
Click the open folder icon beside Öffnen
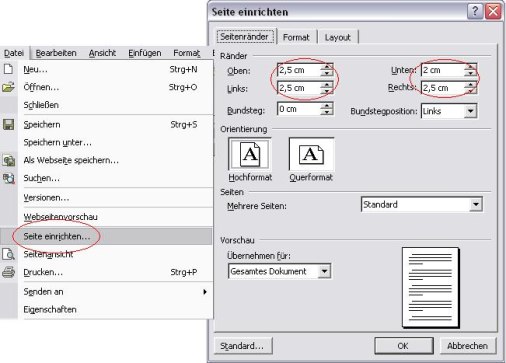[8, 87]
